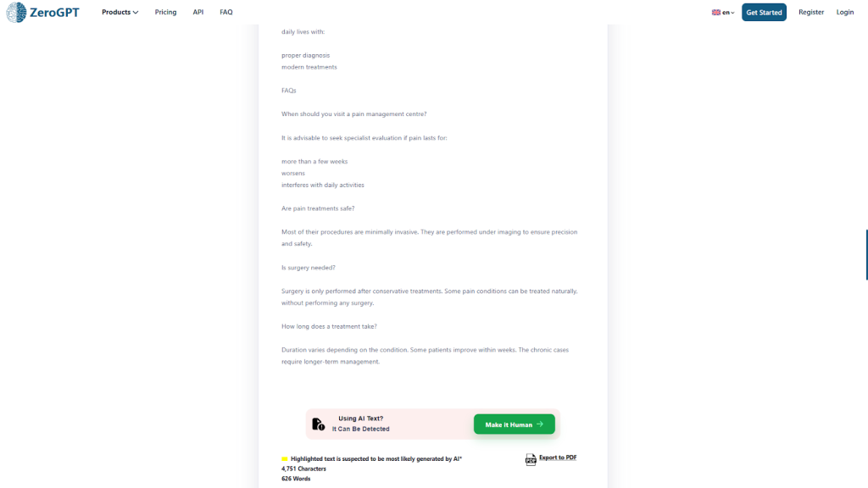868x488 pixels.
Task: Click the PDF file icon
Action: click(531, 459)
